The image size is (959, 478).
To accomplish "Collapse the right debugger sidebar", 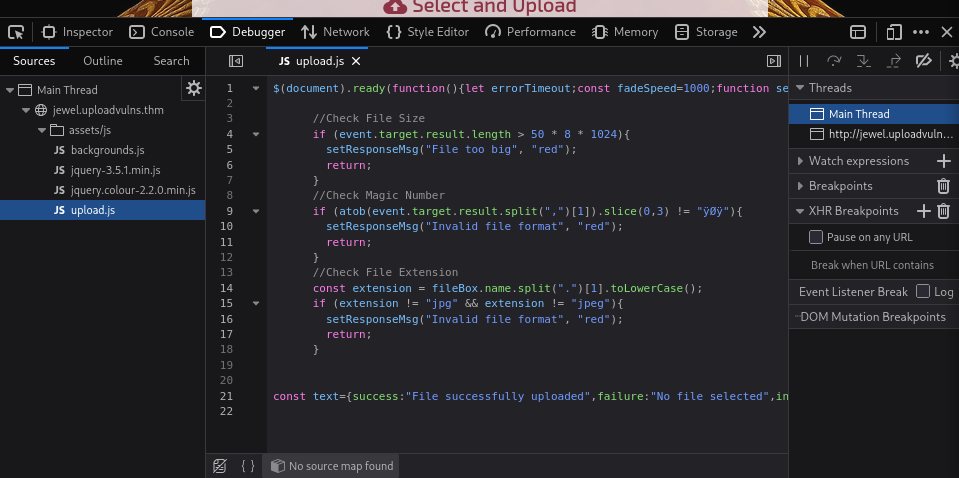I will (x=774, y=61).
